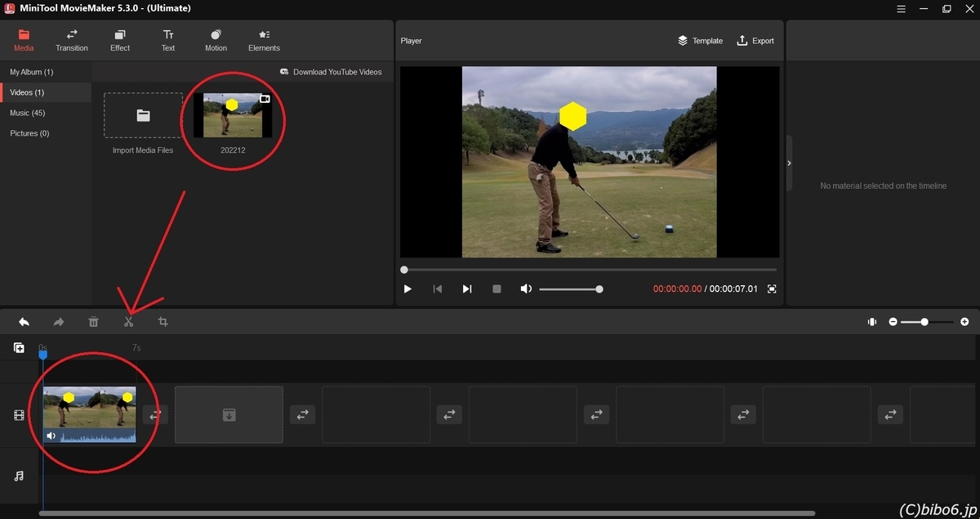Screen dimensions: 980x519
Task: Click the timeline zoom out minus button
Action: 893,322
